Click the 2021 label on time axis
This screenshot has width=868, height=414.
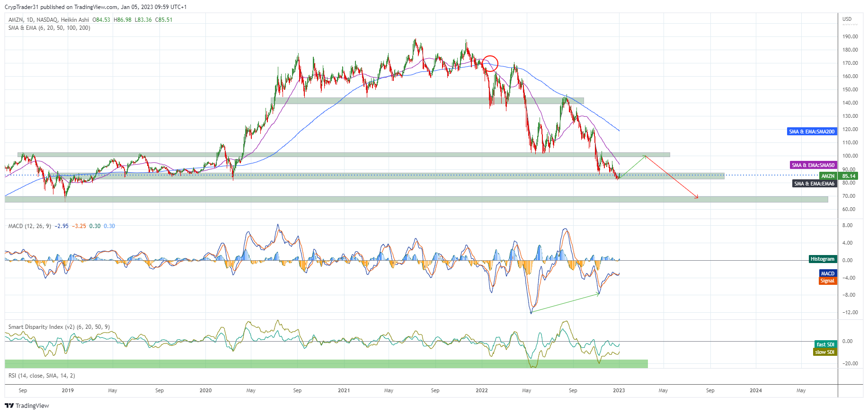click(344, 390)
